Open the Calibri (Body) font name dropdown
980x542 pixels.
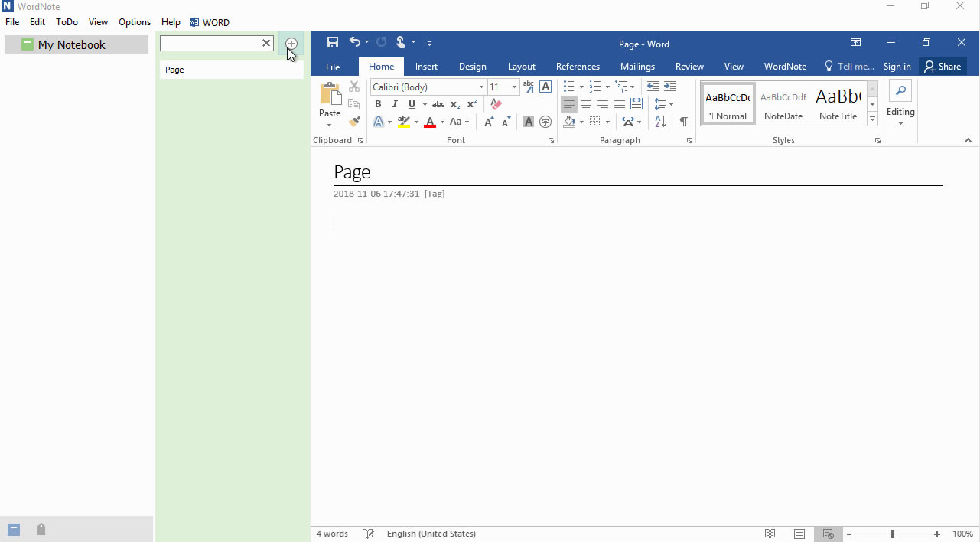[x=481, y=87]
